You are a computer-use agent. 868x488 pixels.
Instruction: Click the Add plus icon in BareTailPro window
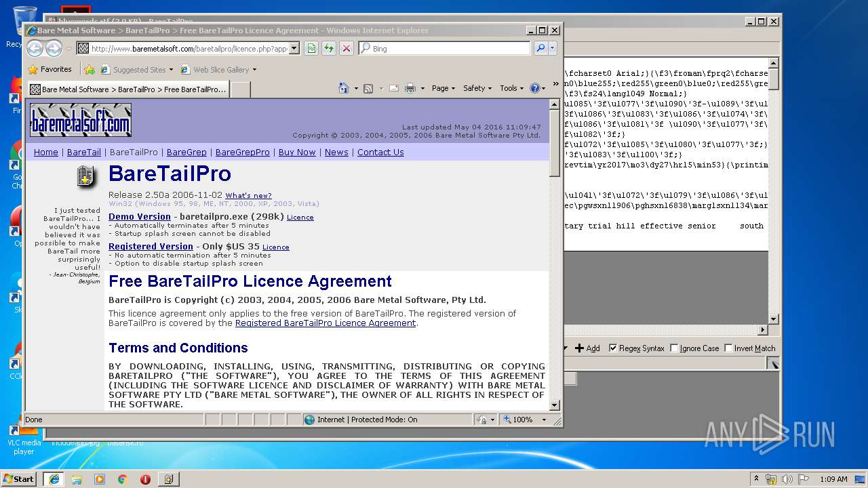(587, 348)
